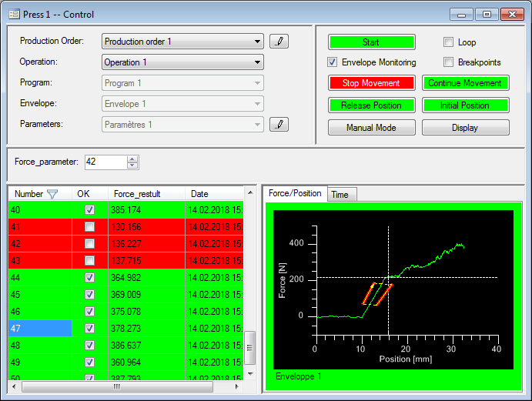
Task: Open Manual Mode
Action: point(372,128)
